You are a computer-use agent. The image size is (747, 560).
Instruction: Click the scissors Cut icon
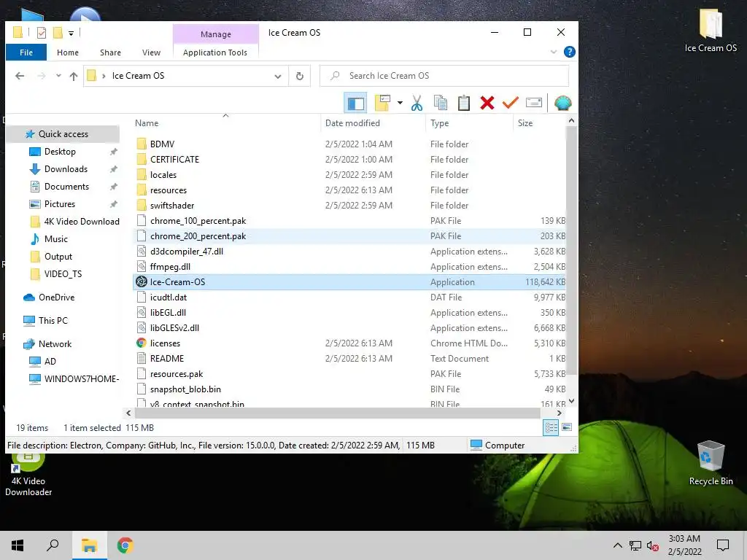[x=417, y=103]
